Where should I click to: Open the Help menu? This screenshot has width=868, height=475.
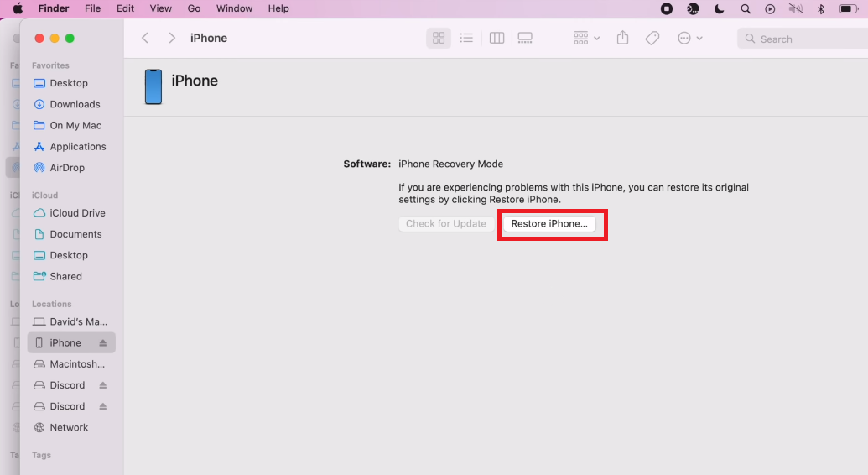(278, 8)
